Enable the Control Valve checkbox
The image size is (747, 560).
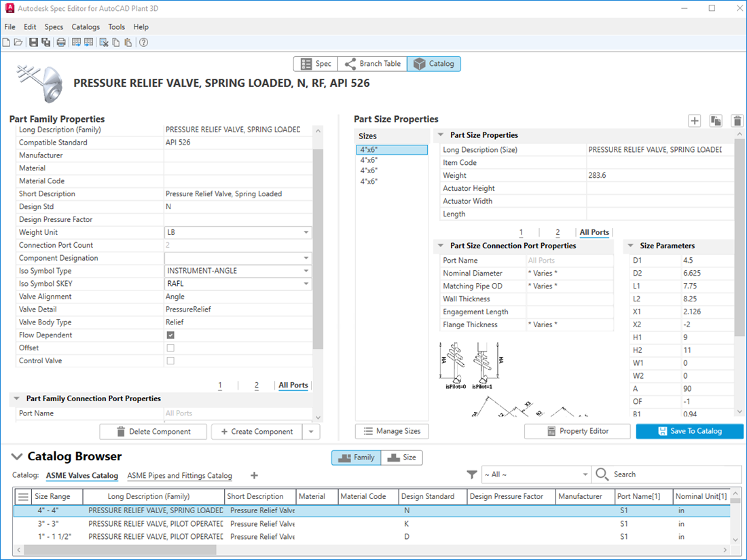[170, 360]
